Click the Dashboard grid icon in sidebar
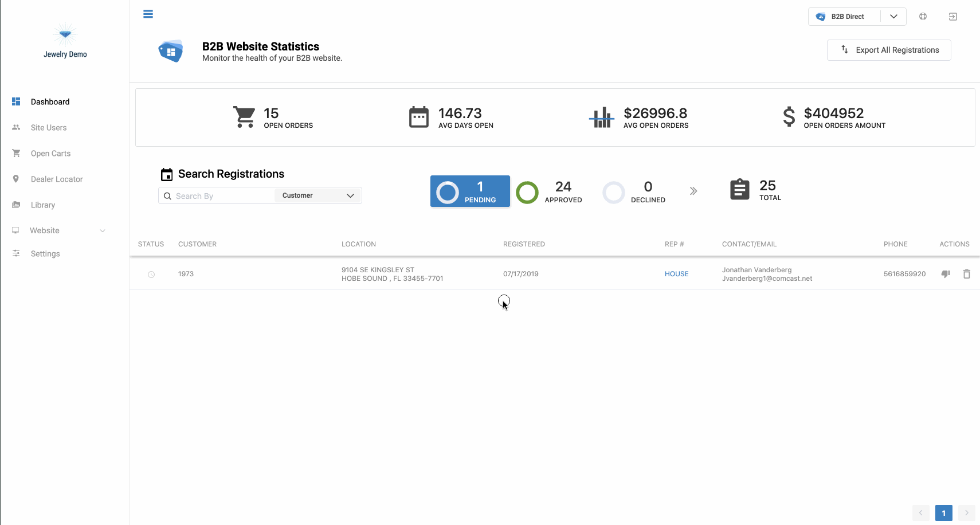Image resolution: width=980 pixels, height=525 pixels. [16, 101]
